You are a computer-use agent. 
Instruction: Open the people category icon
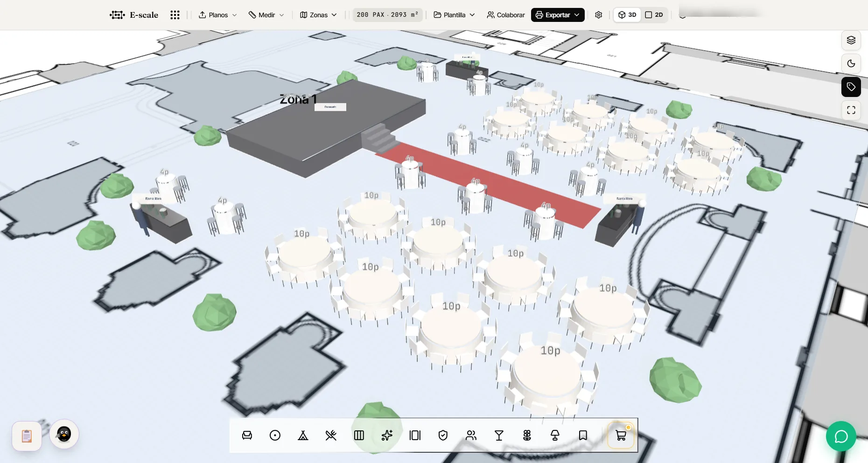pos(471,435)
